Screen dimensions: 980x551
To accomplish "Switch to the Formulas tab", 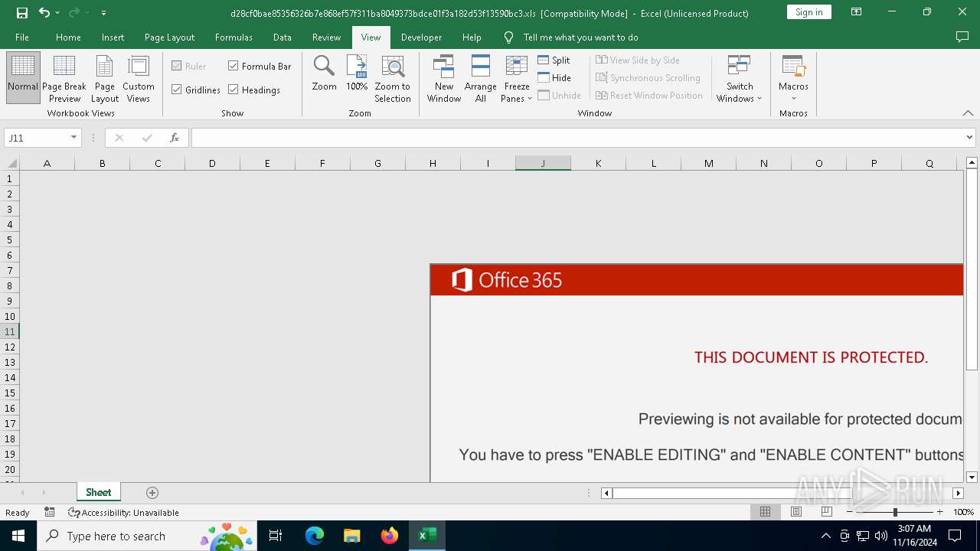I will (234, 37).
